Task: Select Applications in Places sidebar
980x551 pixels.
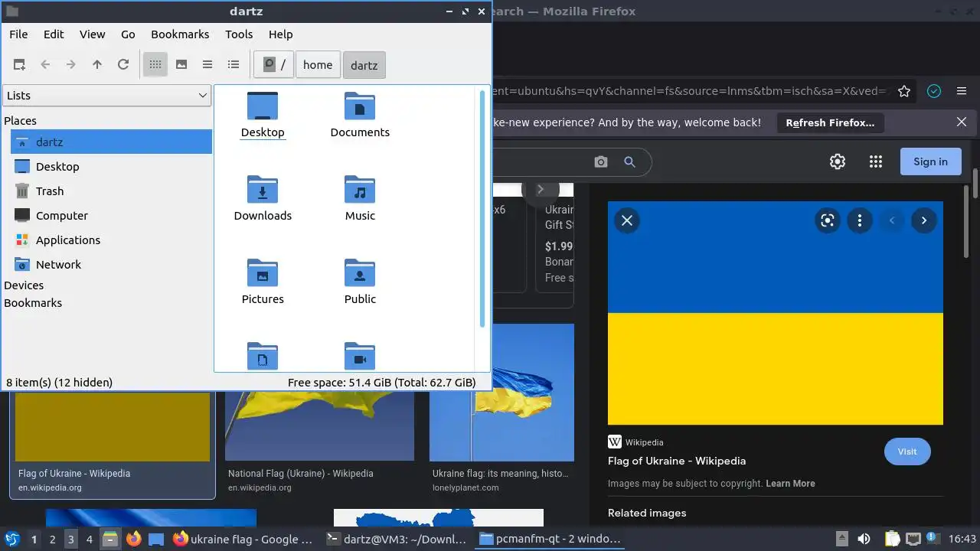Action: point(111,240)
